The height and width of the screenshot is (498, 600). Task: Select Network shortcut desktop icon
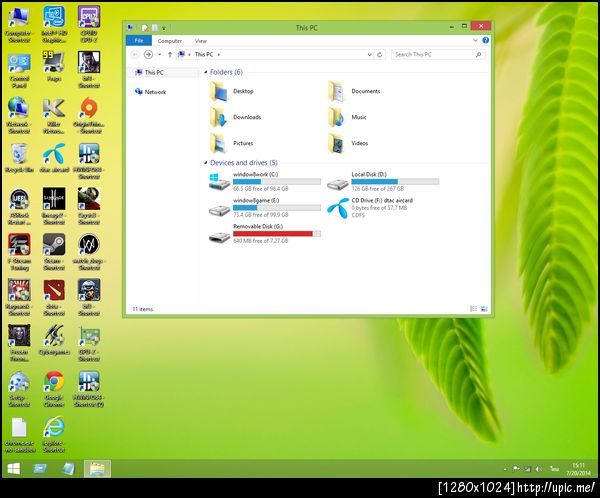[x=18, y=116]
